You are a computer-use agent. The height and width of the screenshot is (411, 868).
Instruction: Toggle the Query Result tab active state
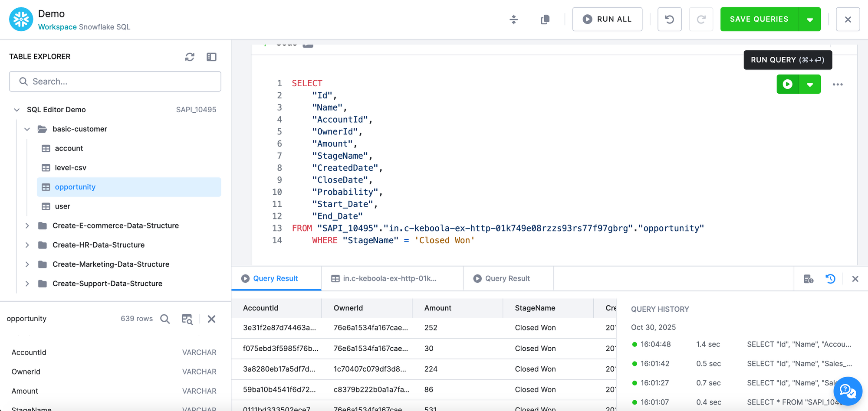276,278
